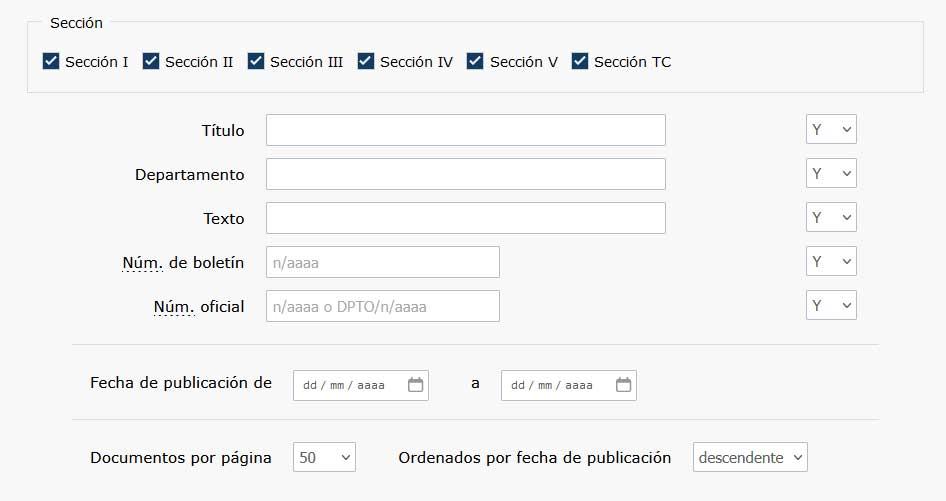Uncheck the Sección II checkbox
Viewport: 946px width, 501px height.
(x=152, y=62)
